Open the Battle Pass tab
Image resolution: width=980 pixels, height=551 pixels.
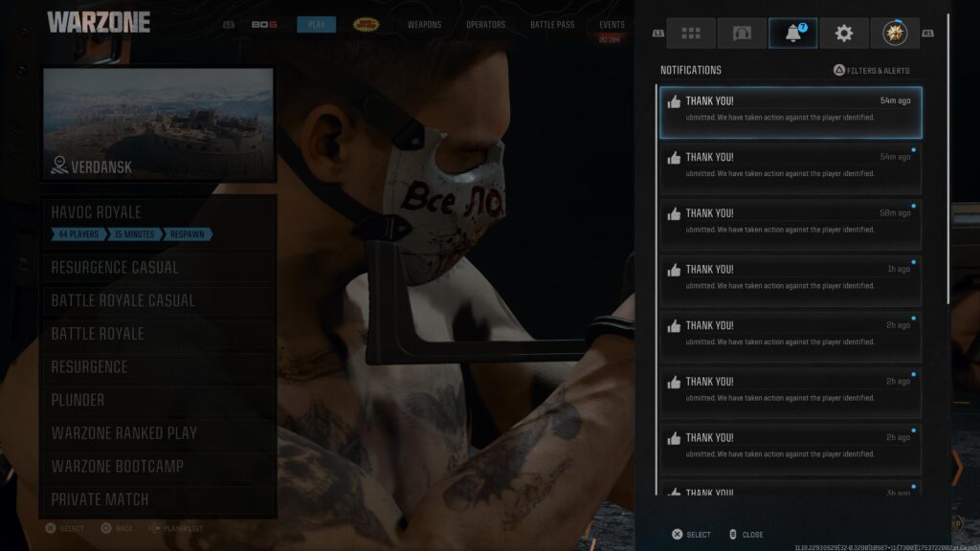click(552, 24)
